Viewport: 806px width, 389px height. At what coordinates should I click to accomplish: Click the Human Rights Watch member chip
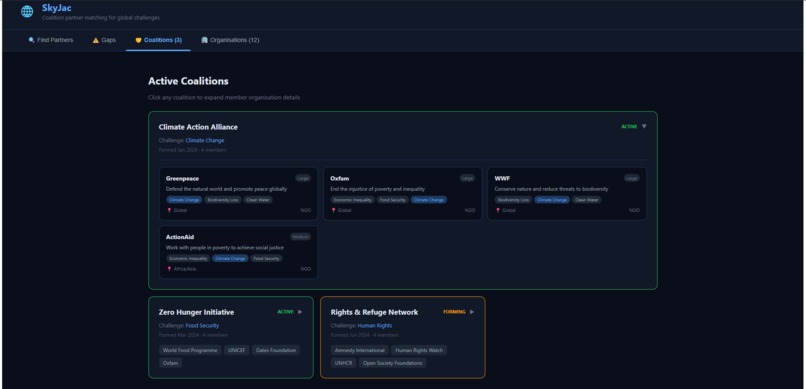[419, 350]
